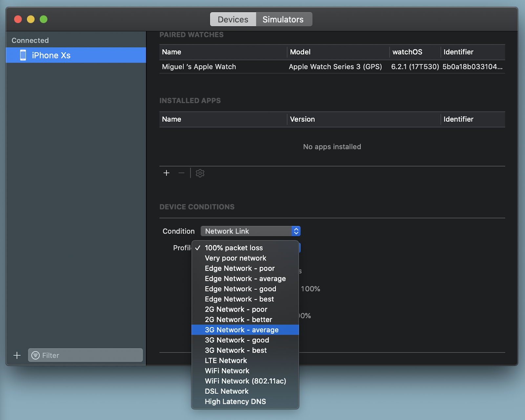This screenshot has height=420, width=525.
Task: Uncheck the 100% packet loss profile
Action: click(234, 248)
